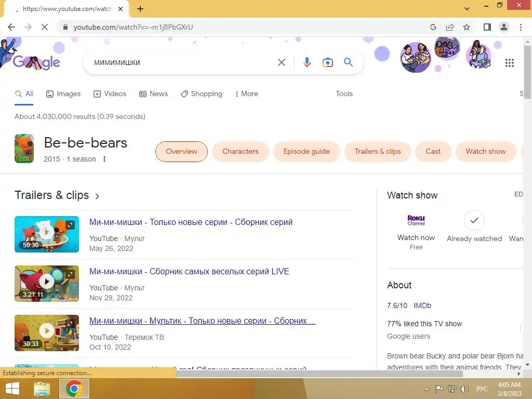This screenshot has height=399, width=532.
Task: Open Be-be-bears options three dots
Action: coord(104,159)
